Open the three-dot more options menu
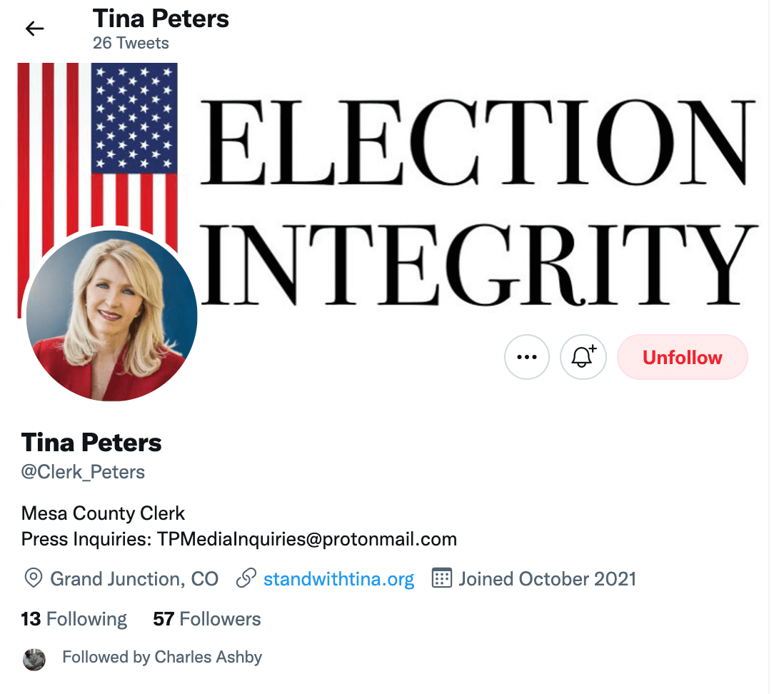The width and height of the screenshot is (784, 694). (526, 357)
